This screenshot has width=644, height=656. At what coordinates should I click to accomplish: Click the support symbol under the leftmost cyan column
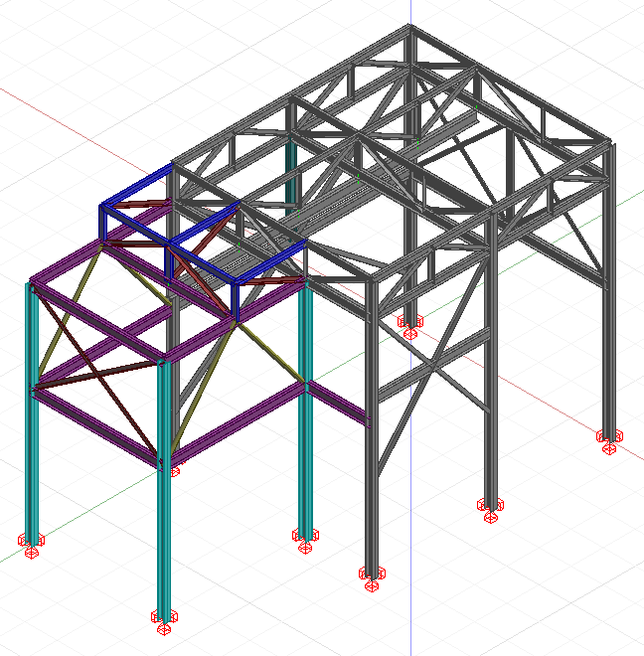(x=32, y=545)
